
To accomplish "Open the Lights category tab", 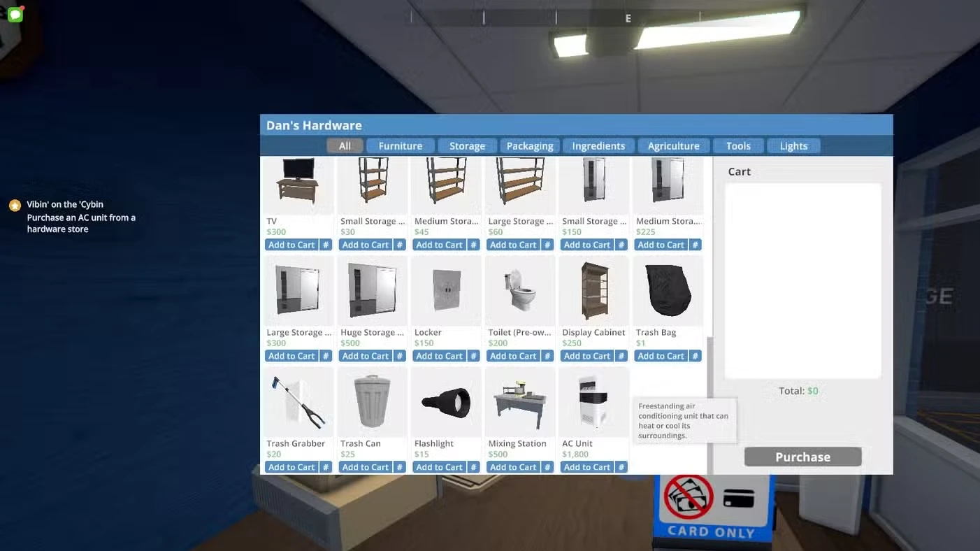I will coord(793,145).
